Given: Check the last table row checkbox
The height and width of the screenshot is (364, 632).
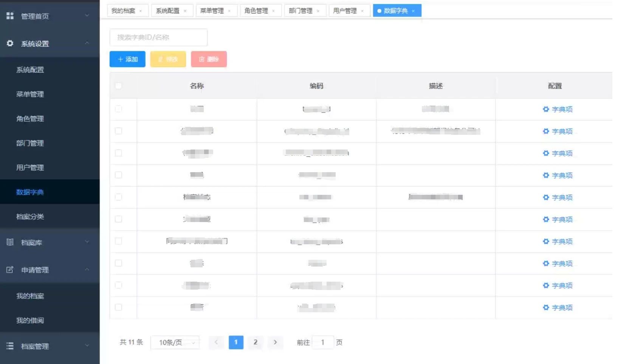Looking at the screenshot, I should (118, 307).
